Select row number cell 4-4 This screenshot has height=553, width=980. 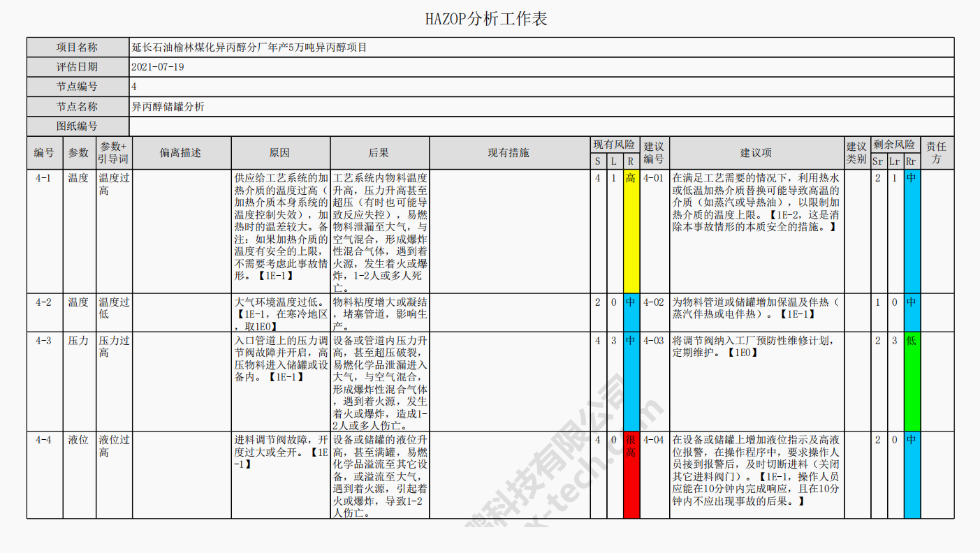[x=45, y=475]
